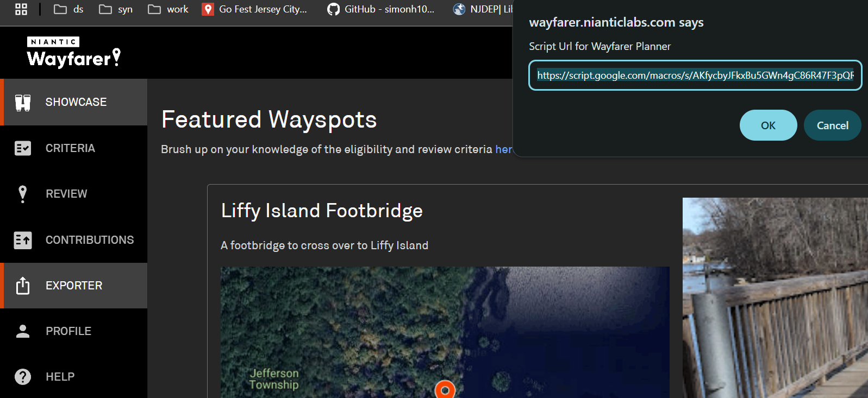Screen dimensions: 868x398
Task: Click the Showcase binoculars icon
Action: click(23, 102)
